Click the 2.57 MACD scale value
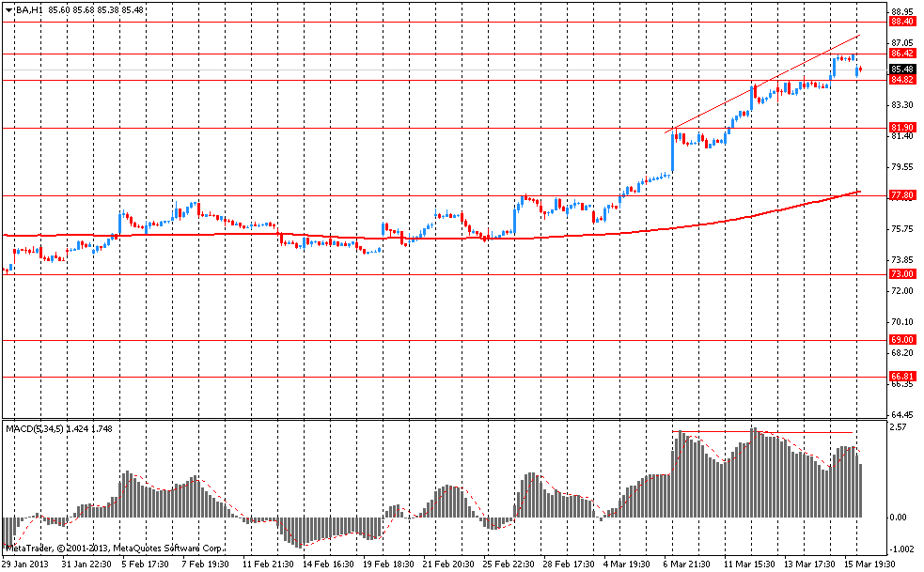The height and width of the screenshot is (572, 924). click(898, 426)
